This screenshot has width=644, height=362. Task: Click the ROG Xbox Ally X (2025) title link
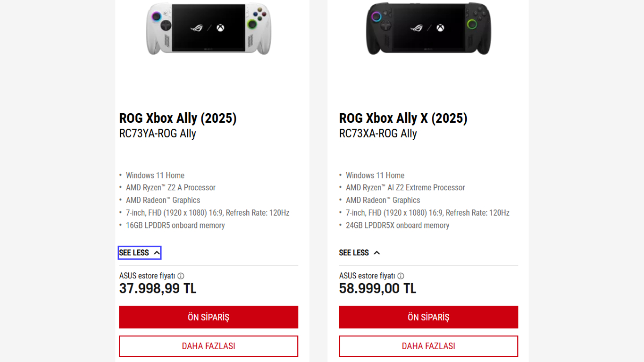403,118
